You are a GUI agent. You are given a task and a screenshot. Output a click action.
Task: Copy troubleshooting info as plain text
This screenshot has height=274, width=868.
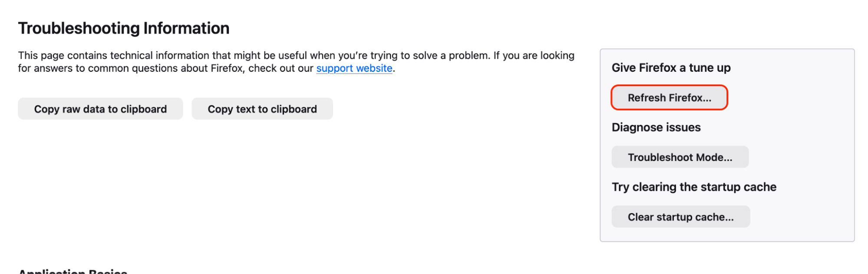tap(262, 109)
